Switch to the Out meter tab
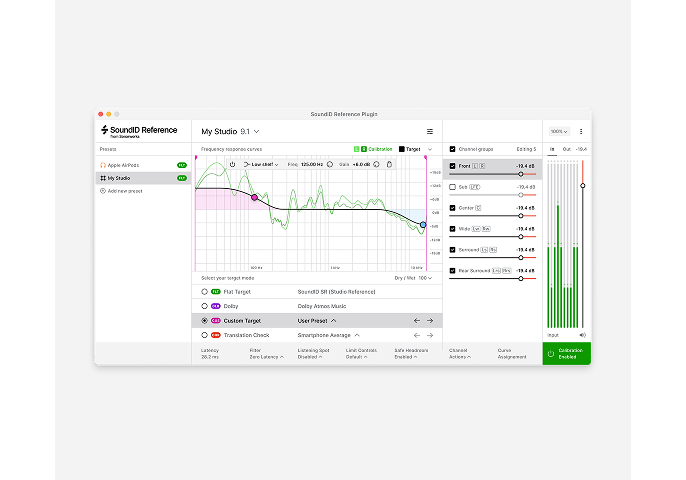The height and width of the screenshot is (480, 686). [x=567, y=149]
